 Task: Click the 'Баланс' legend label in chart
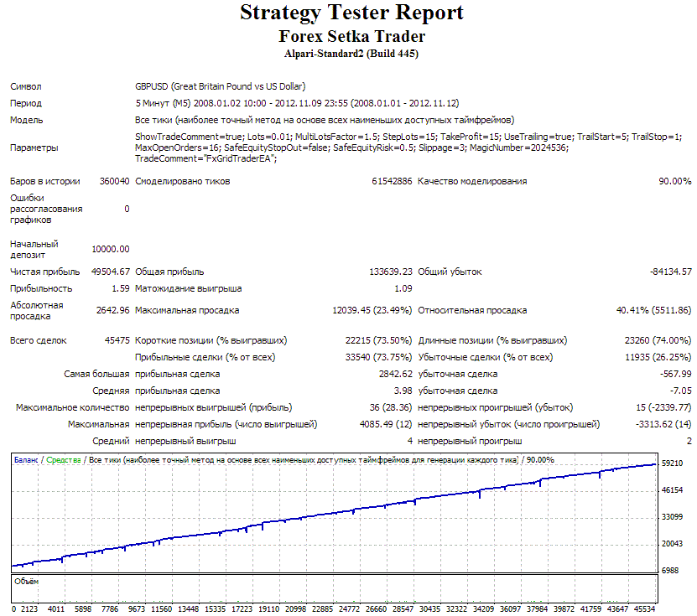[x=26, y=460]
